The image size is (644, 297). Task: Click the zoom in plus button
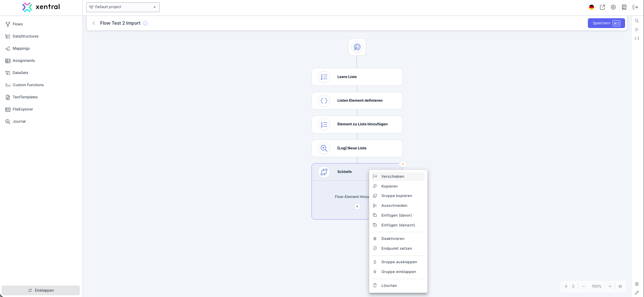(610, 286)
